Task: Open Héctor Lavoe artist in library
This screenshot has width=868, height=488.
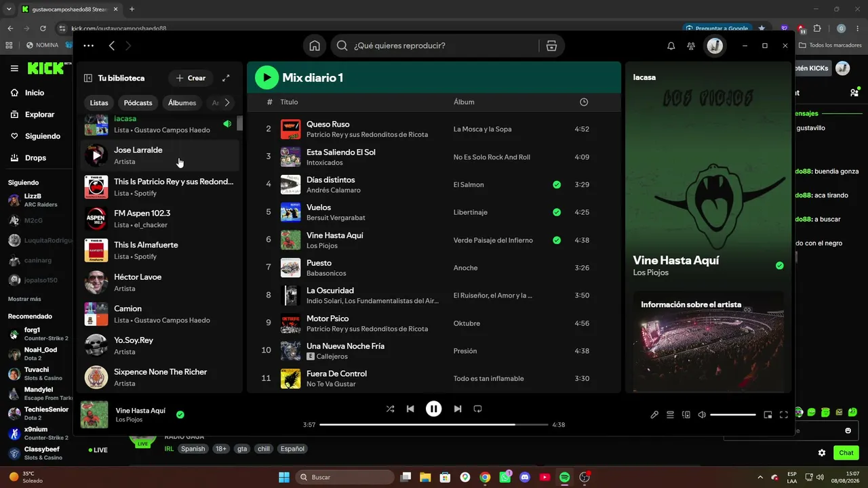Action: pos(160,282)
